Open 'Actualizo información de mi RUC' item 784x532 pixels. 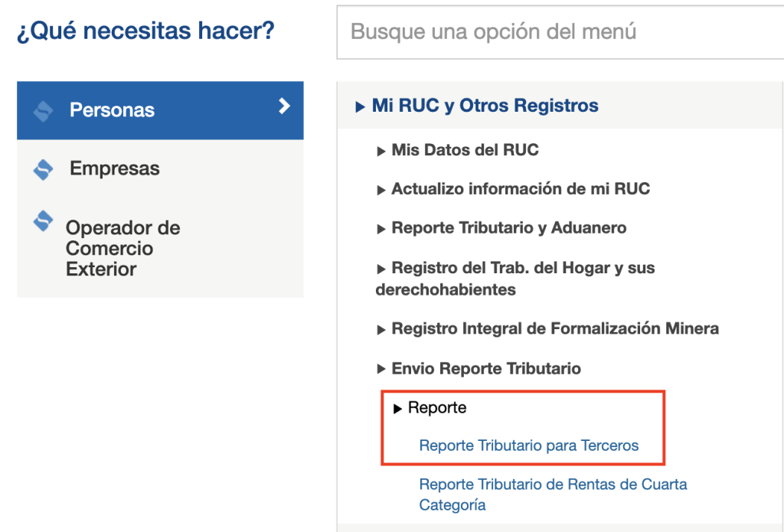pyautogui.click(x=520, y=188)
